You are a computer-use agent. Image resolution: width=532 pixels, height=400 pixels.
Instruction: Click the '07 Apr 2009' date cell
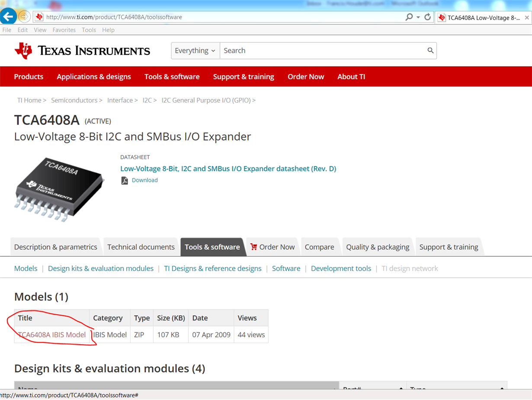[x=212, y=335]
